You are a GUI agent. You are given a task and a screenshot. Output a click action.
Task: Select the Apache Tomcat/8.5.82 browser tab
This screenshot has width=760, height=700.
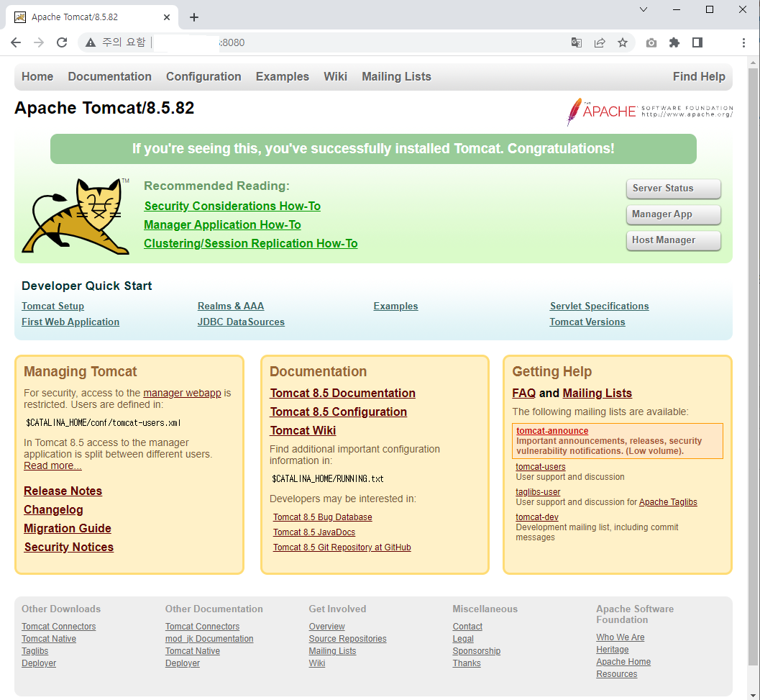pyautogui.click(x=92, y=17)
